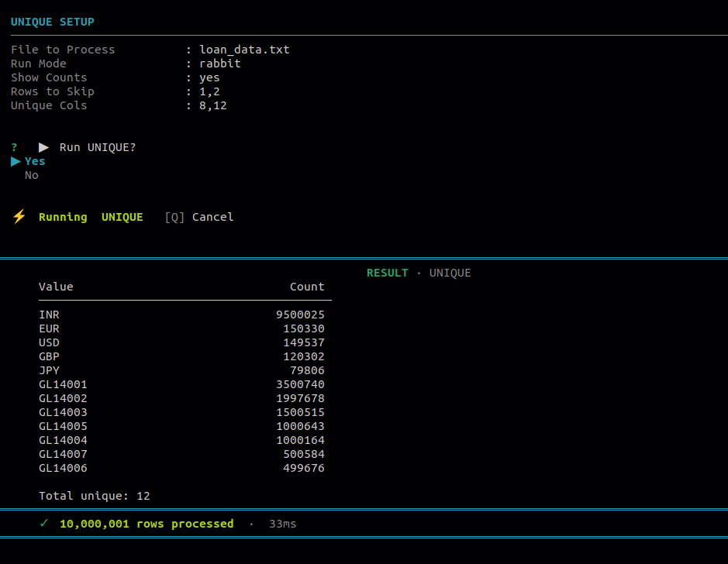Image resolution: width=728 pixels, height=564 pixels.
Task: Click the 10,000,001 rows processed status
Action: click(147, 524)
